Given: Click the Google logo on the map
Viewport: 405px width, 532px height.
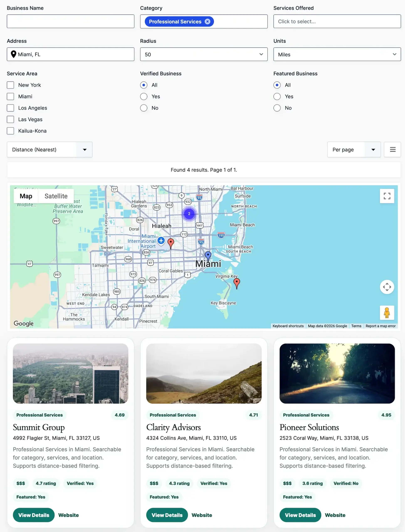Looking at the screenshot, I should point(24,323).
